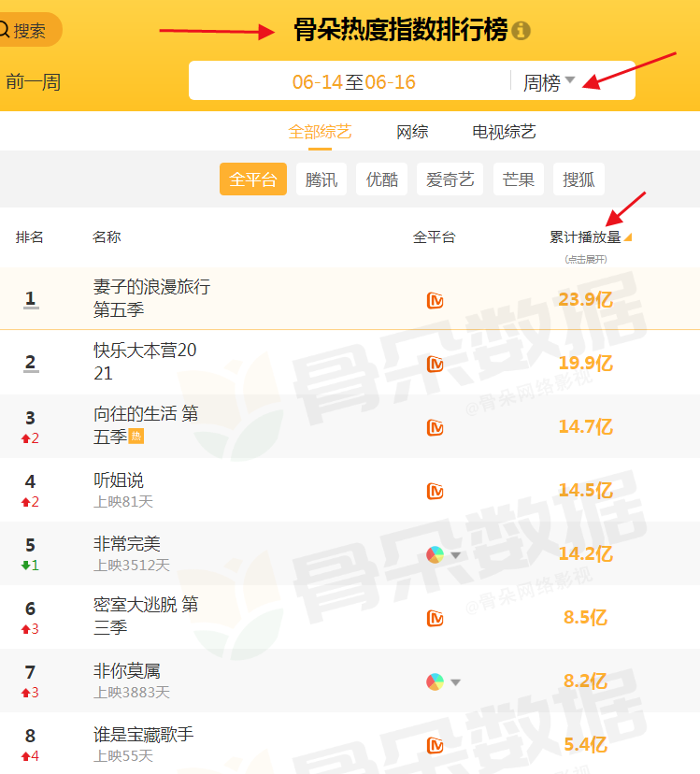This screenshot has width=700, height=774.
Task: Click the 名称 column header
Action: [x=107, y=236]
